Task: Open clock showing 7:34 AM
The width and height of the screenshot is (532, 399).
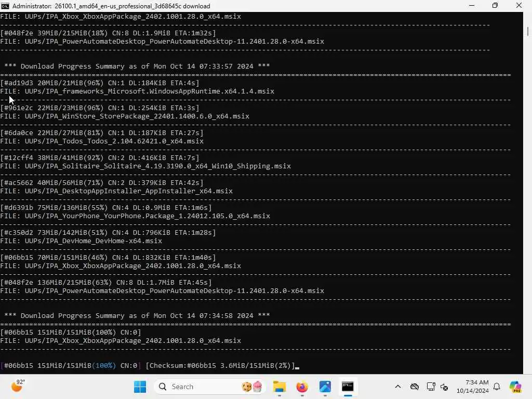Action: click(473, 387)
